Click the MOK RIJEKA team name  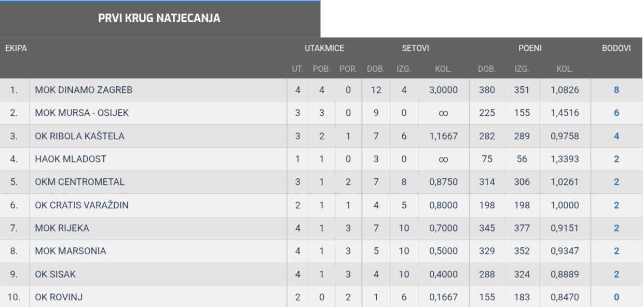pos(62,228)
